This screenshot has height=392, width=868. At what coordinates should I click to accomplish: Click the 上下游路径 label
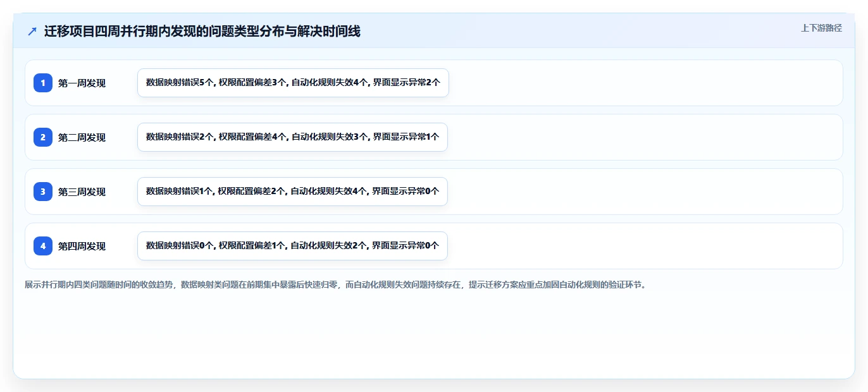click(821, 28)
